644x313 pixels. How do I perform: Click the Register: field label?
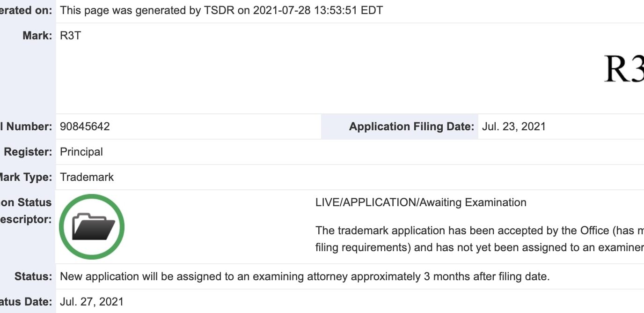coord(28,152)
